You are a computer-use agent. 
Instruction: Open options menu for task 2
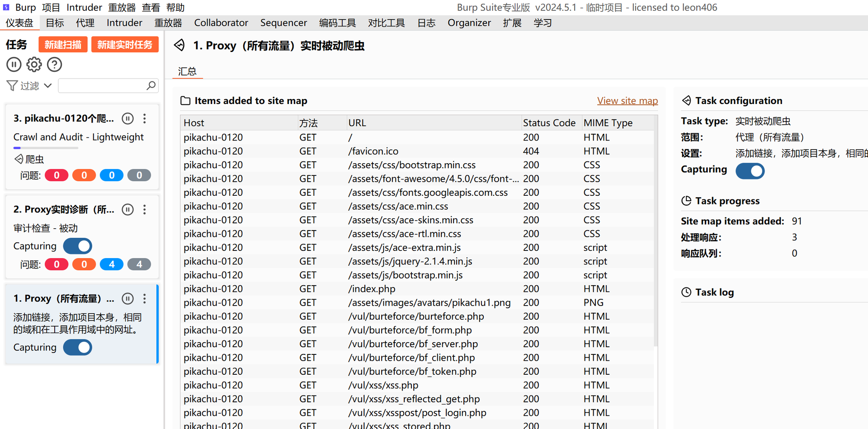pos(145,209)
